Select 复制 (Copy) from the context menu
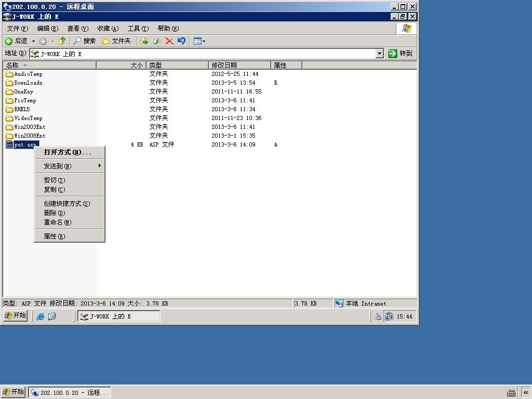This screenshot has height=399, width=532. pos(54,190)
